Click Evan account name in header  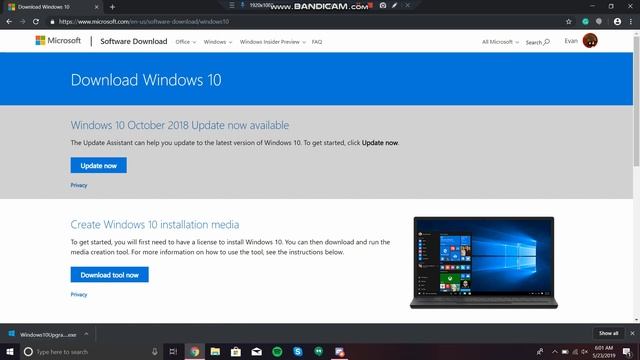click(571, 41)
